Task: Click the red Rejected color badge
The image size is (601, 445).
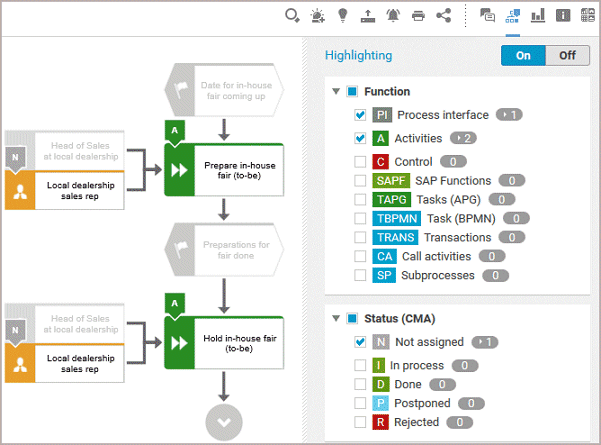Action: tap(380, 422)
